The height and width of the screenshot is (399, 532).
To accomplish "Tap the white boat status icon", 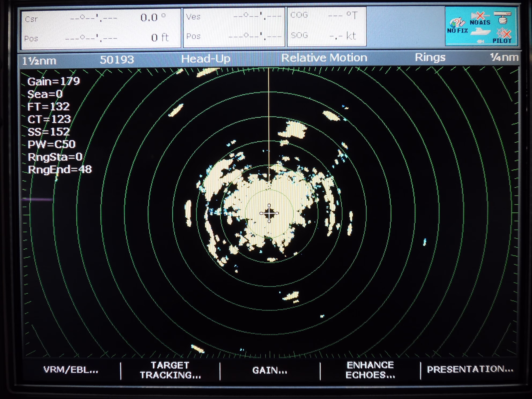I will pyautogui.click(x=481, y=32).
